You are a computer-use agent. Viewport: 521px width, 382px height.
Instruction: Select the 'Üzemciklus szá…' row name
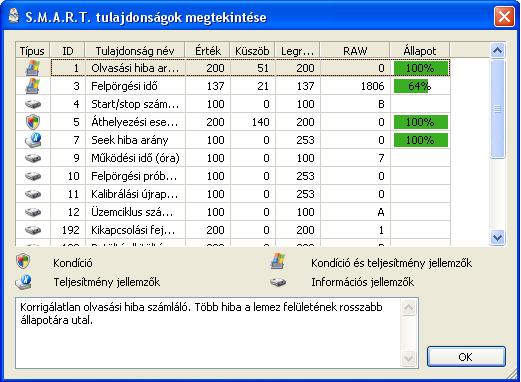pos(132,212)
